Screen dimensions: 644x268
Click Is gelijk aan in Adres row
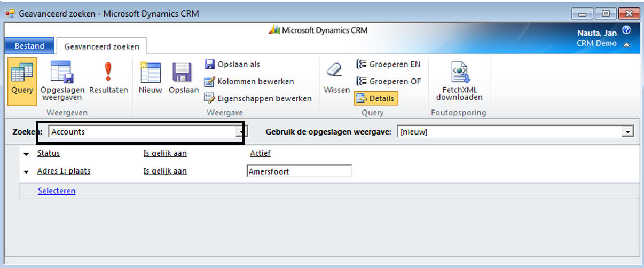(x=165, y=171)
